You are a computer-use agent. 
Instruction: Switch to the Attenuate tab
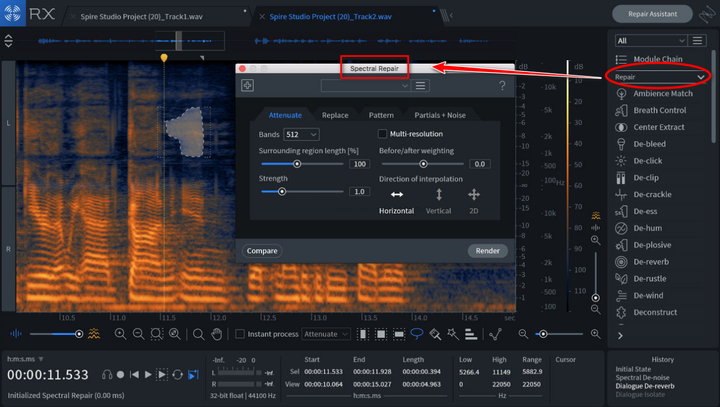[285, 115]
